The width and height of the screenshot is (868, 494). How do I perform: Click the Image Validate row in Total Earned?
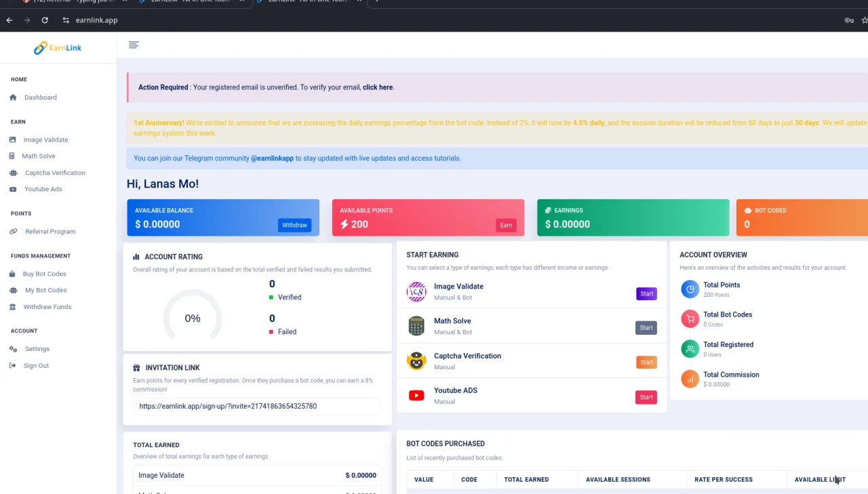(257, 476)
